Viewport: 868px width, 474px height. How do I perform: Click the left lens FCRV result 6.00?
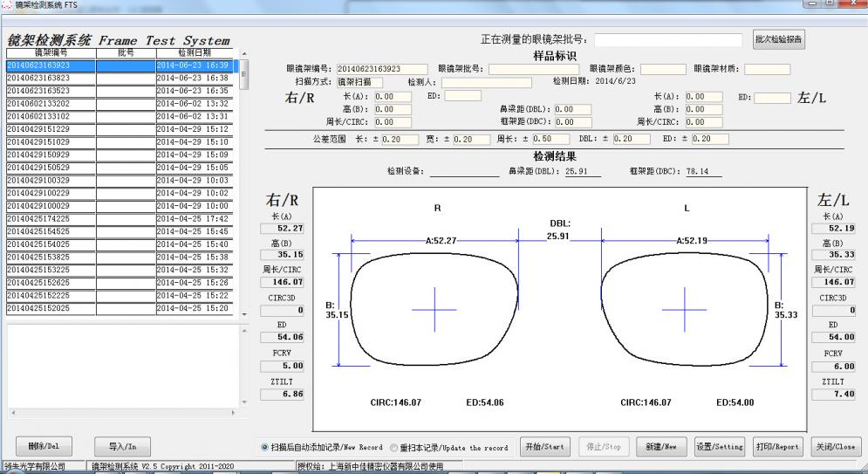point(833,366)
